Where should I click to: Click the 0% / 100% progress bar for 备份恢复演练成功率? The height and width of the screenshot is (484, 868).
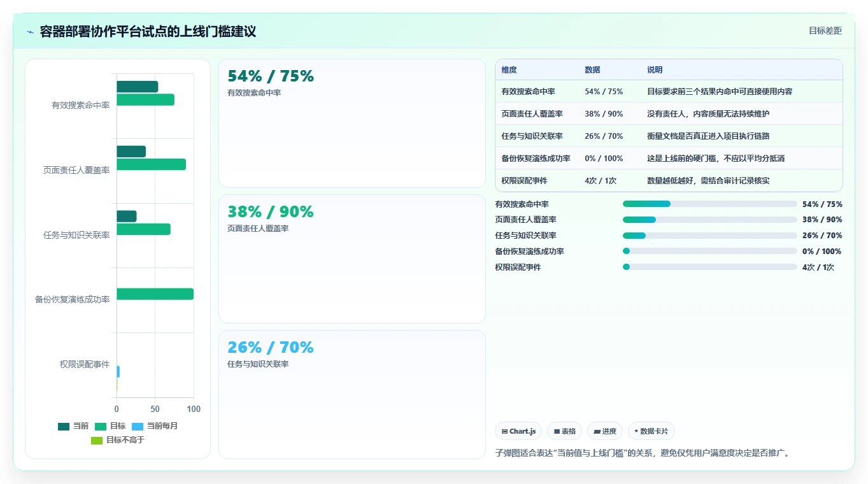(x=709, y=252)
